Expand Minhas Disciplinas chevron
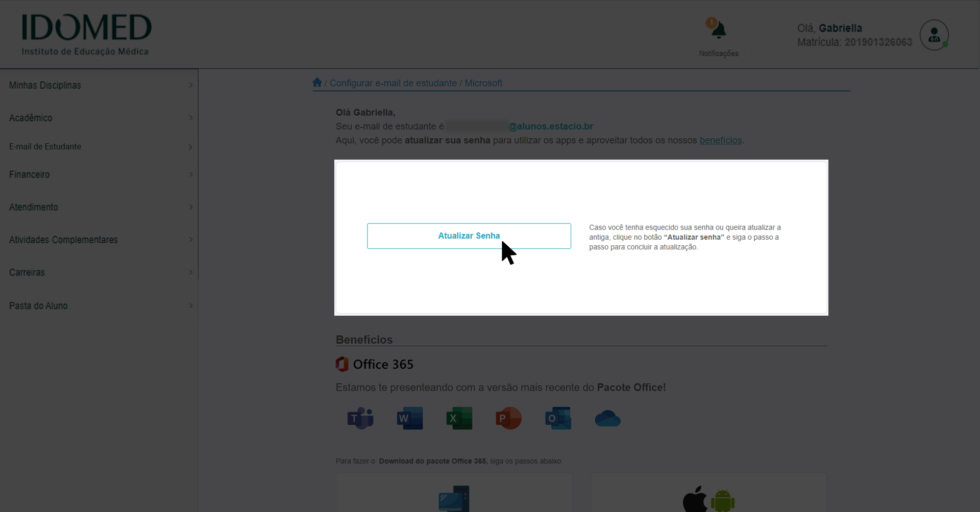 coord(191,85)
